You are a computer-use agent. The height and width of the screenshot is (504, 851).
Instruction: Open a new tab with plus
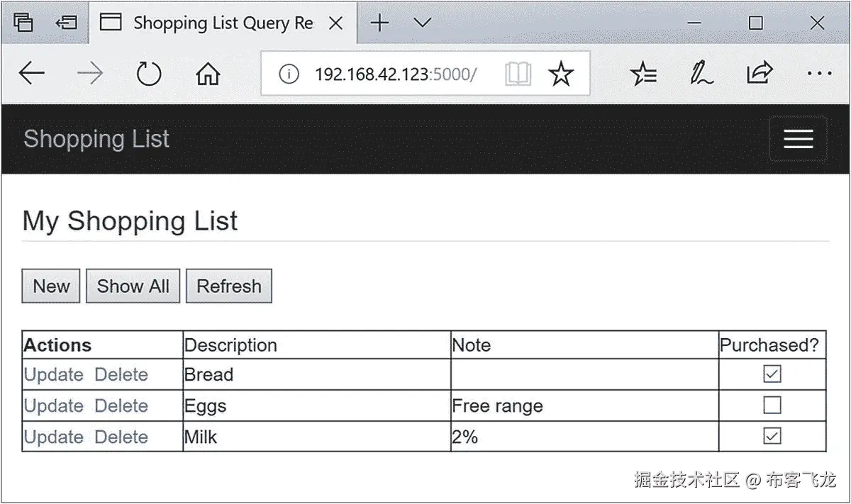point(380,23)
